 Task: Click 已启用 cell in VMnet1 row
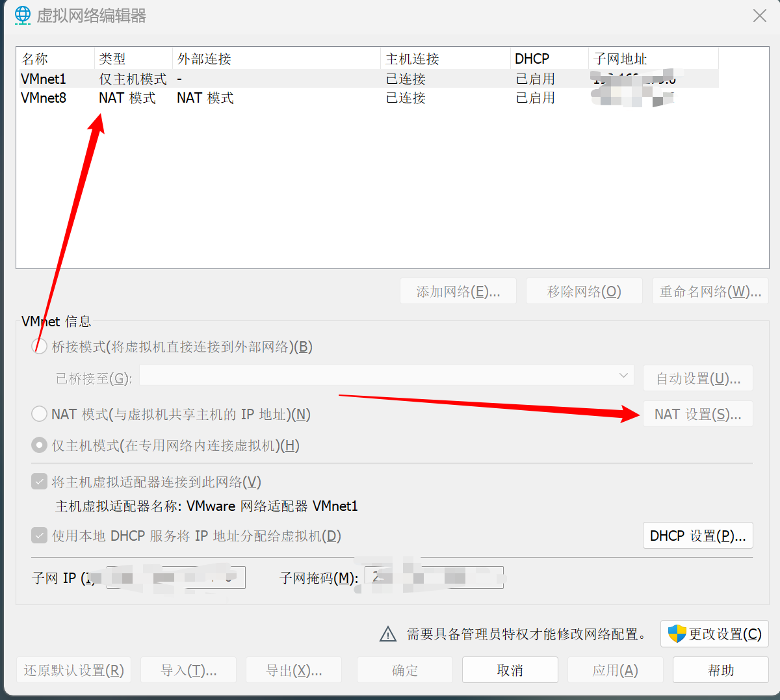(x=536, y=79)
